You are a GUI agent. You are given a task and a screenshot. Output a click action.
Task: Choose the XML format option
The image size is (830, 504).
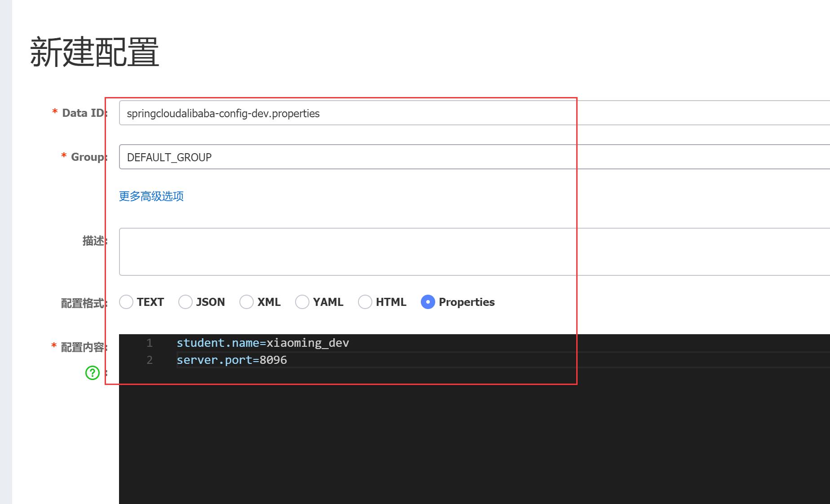247,302
